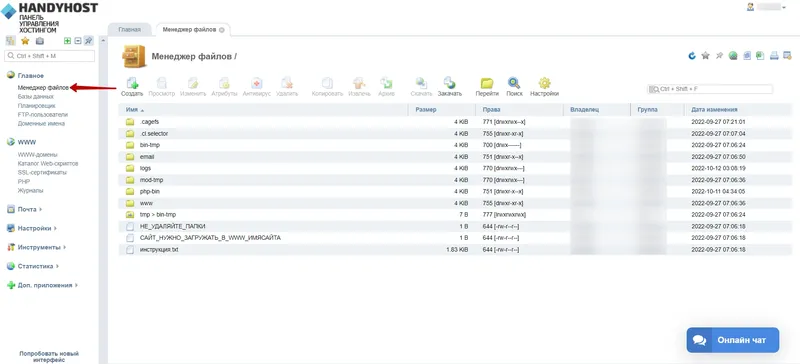Open the Настройки gear in toolbar
The image size is (800, 364).
pyautogui.click(x=544, y=83)
